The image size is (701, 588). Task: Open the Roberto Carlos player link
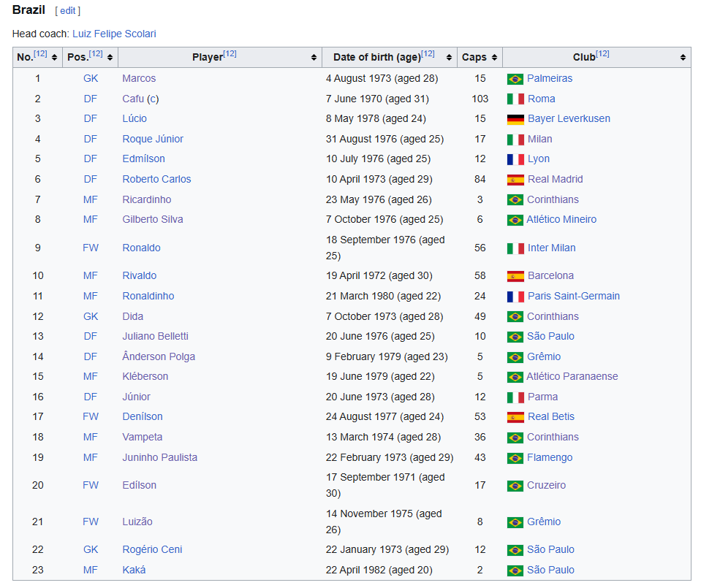click(x=156, y=179)
